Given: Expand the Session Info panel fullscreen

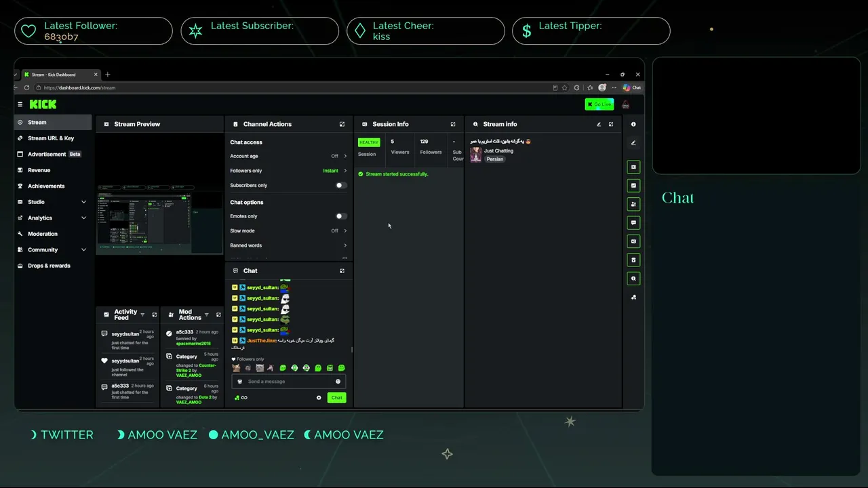Looking at the screenshot, I should coord(453,124).
